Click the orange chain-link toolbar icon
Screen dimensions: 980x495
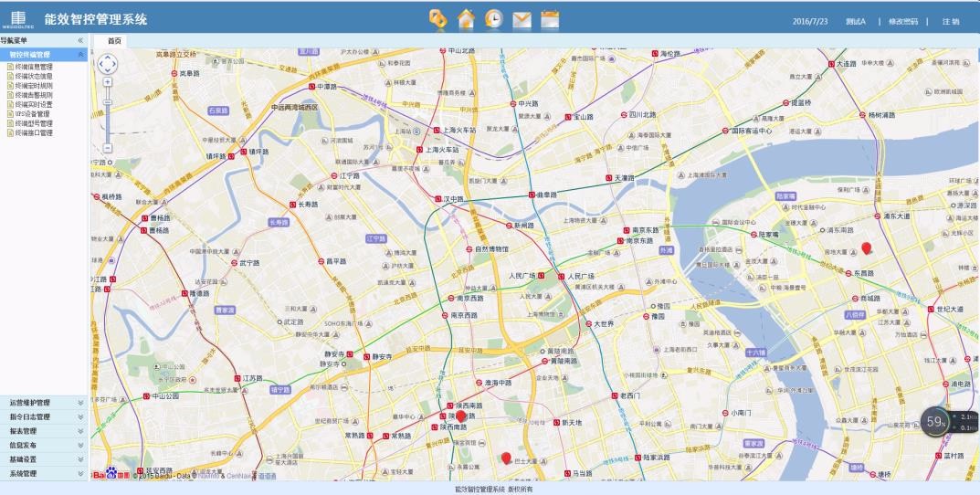437,19
